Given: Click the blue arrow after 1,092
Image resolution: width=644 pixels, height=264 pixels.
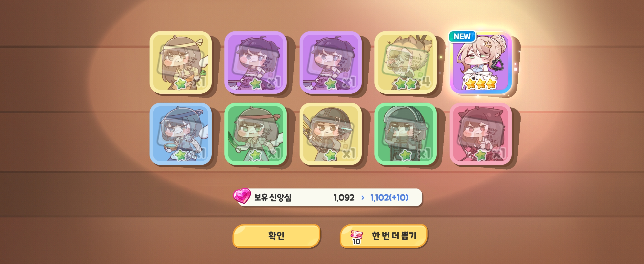Looking at the screenshot, I should (x=363, y=198).
